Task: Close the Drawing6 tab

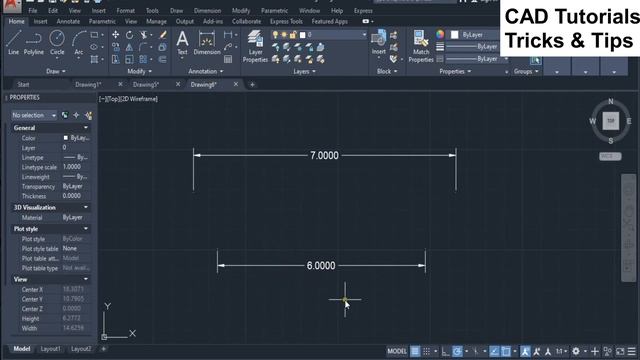Action: (236, 84)
